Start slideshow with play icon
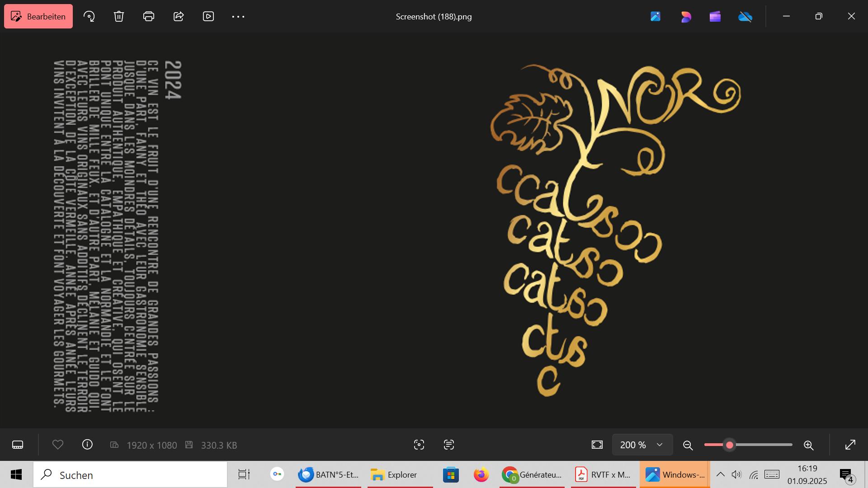 (208, 17)
